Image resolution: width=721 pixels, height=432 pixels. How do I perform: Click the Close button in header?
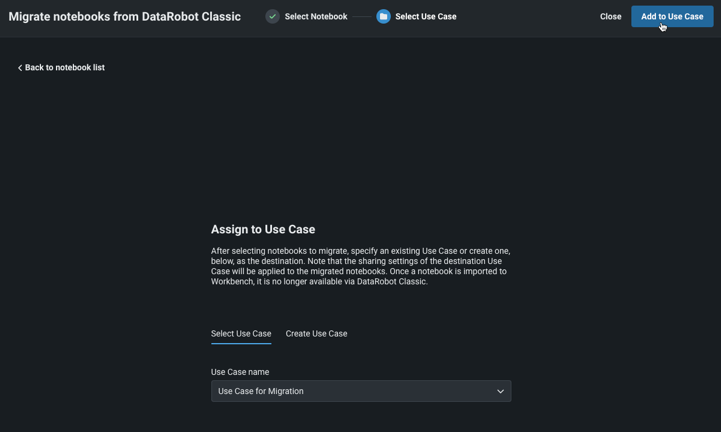tap(610, 16)
